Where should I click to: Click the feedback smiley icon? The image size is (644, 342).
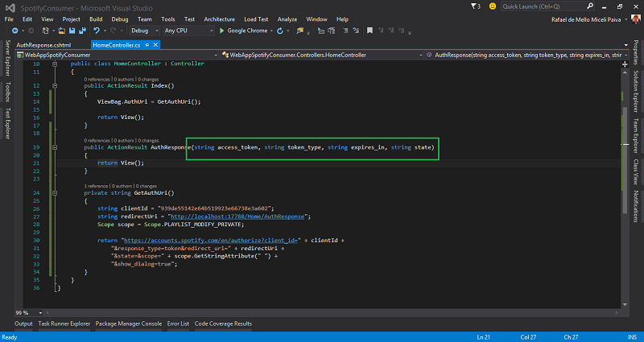click(491, 6)
